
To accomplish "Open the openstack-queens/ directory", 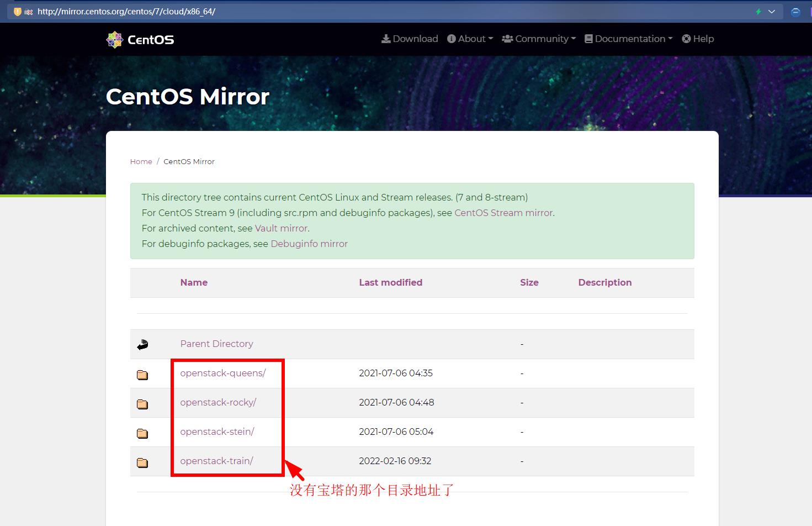I will click(223, 373).
